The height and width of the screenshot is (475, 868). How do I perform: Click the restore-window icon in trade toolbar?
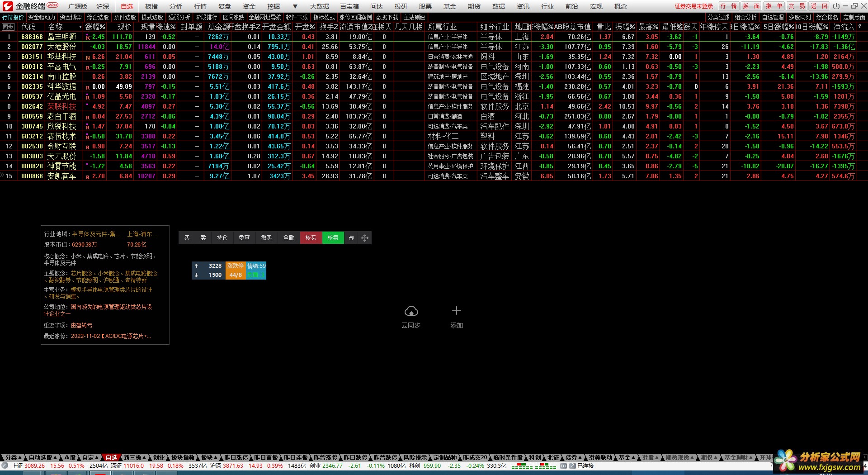[351, 238]
